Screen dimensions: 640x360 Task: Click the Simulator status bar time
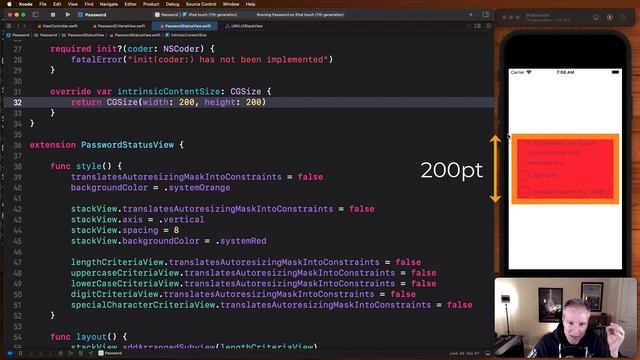pos(565,72)
